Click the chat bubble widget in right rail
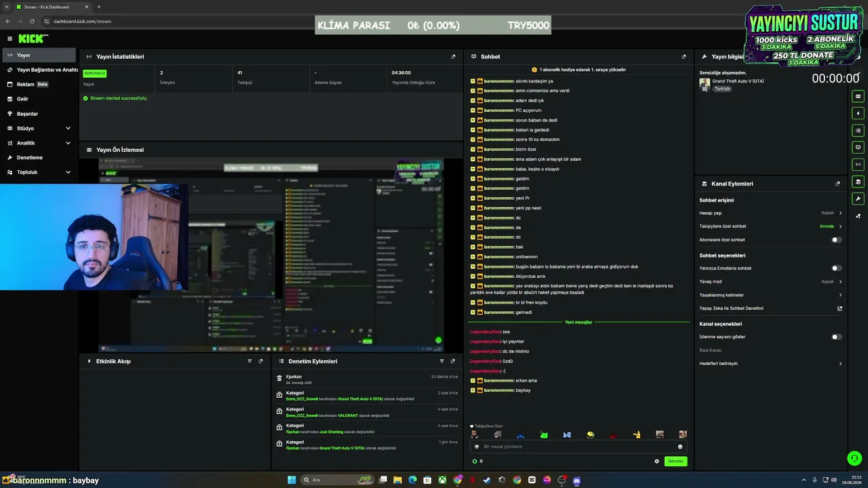The height and width of the screenshot is (488, 868). (x=858, y=147)
